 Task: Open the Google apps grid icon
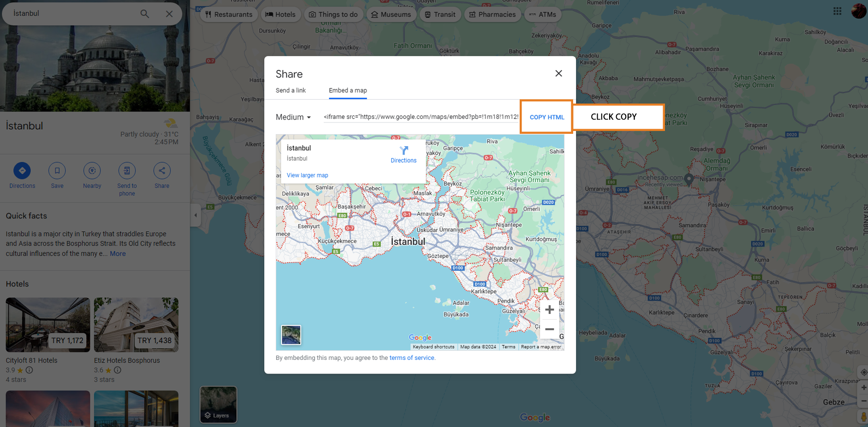[x=837, y=11]
